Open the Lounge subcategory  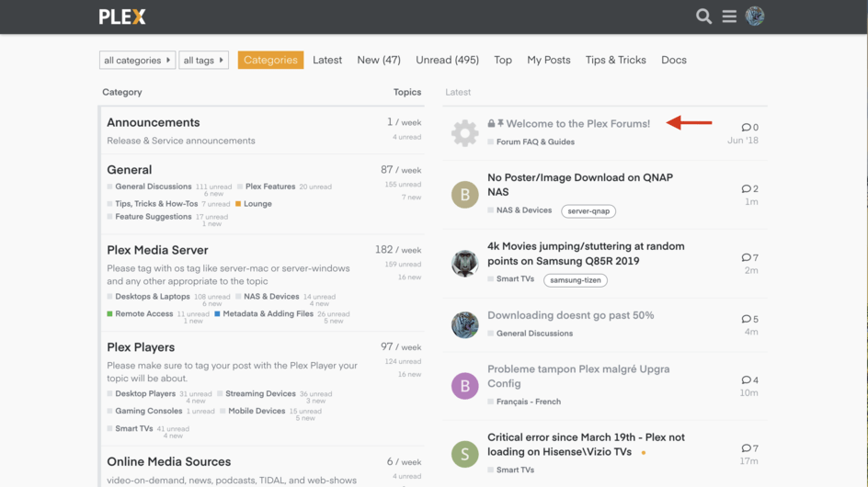click(x=257, y=204)
